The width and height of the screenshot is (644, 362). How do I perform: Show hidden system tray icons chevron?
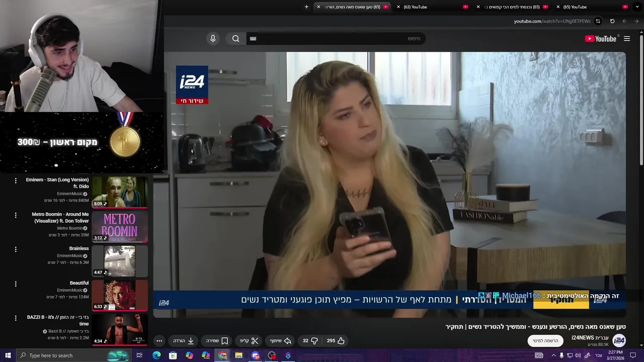click(553, 355)
